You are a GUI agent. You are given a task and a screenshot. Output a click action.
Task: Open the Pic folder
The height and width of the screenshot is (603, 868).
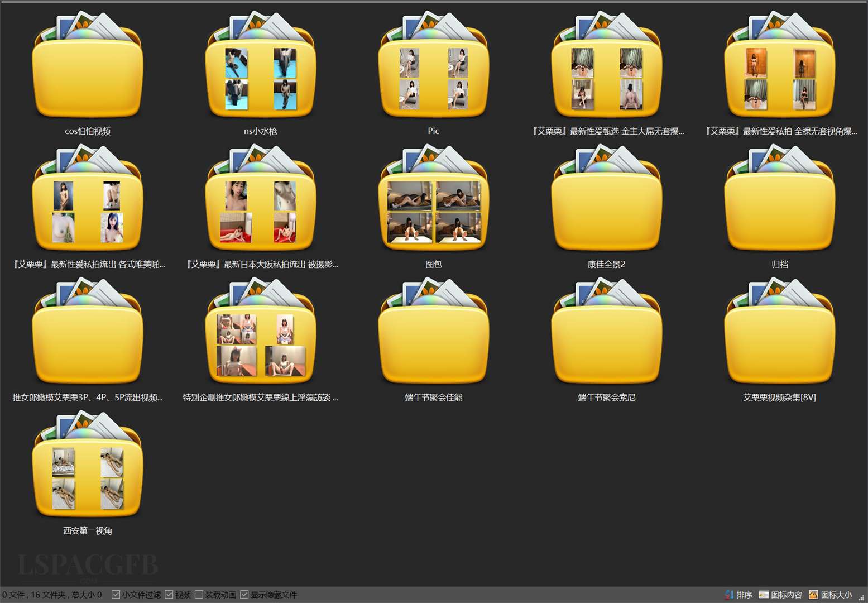[433, 73]
